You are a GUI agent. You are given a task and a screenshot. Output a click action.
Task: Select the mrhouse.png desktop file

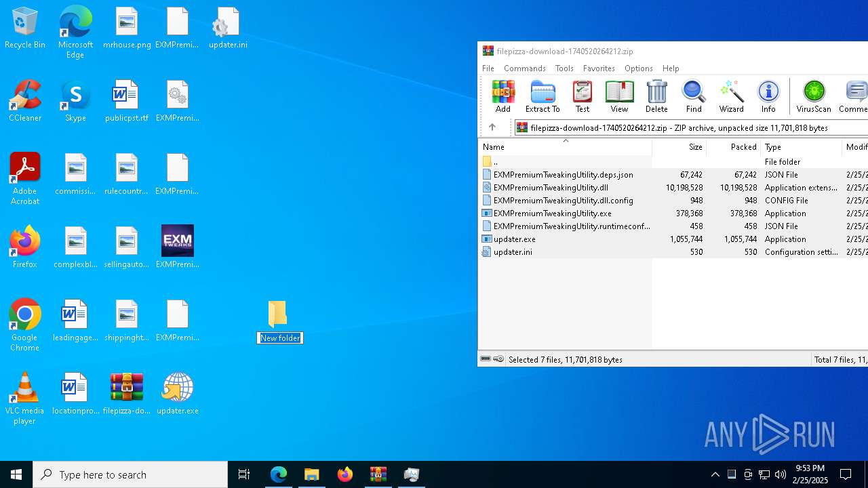(x=127, y=28)
